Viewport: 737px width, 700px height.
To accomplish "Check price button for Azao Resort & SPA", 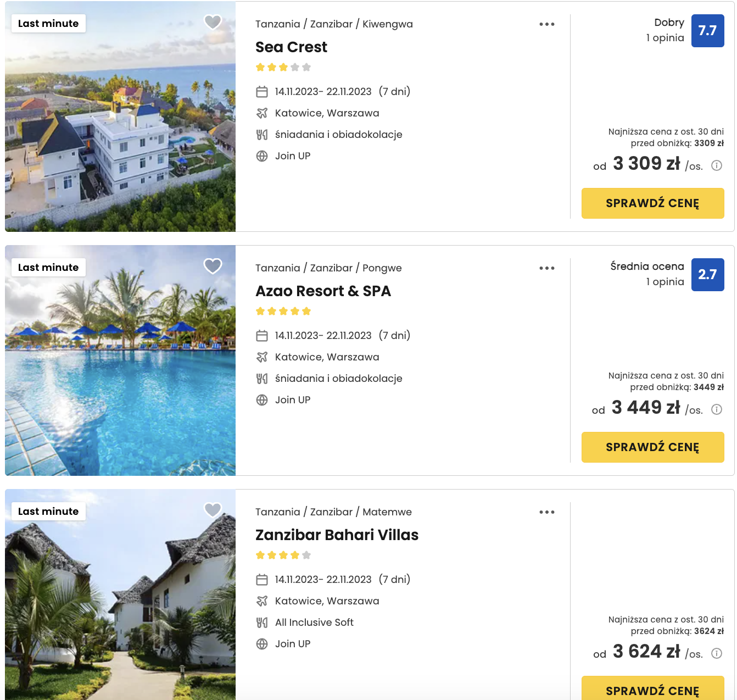I will [652, 447].
